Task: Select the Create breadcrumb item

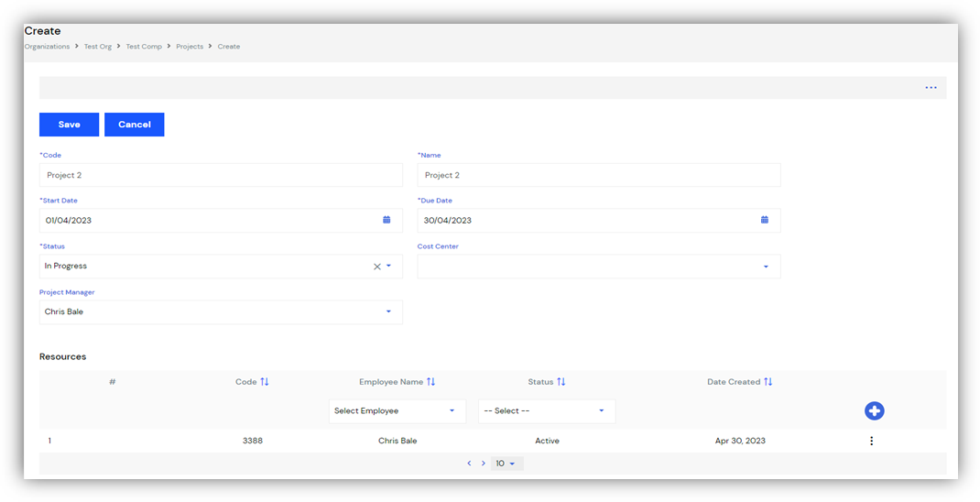Action: (x=229, y=47)
